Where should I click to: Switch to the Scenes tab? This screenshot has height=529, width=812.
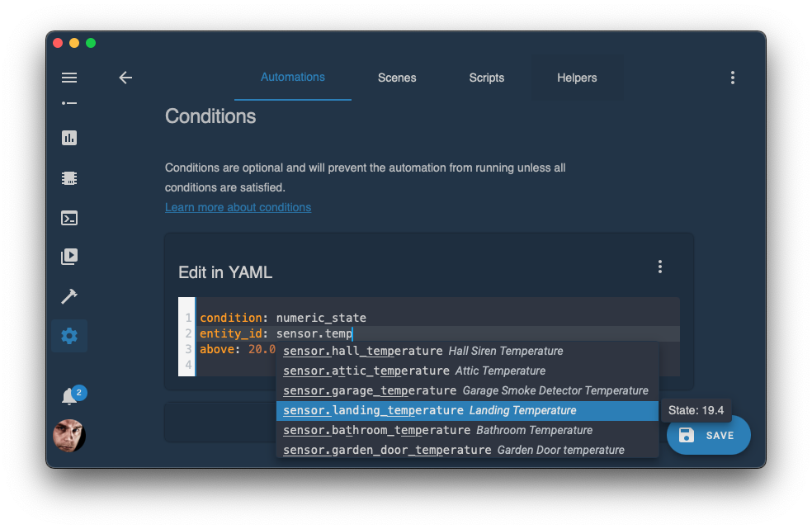[x=397, y=78]
